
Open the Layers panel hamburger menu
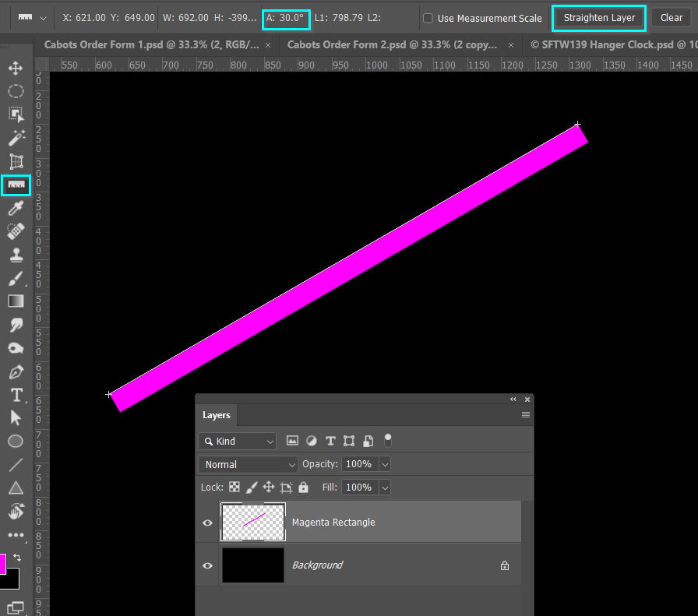point(526,415)
